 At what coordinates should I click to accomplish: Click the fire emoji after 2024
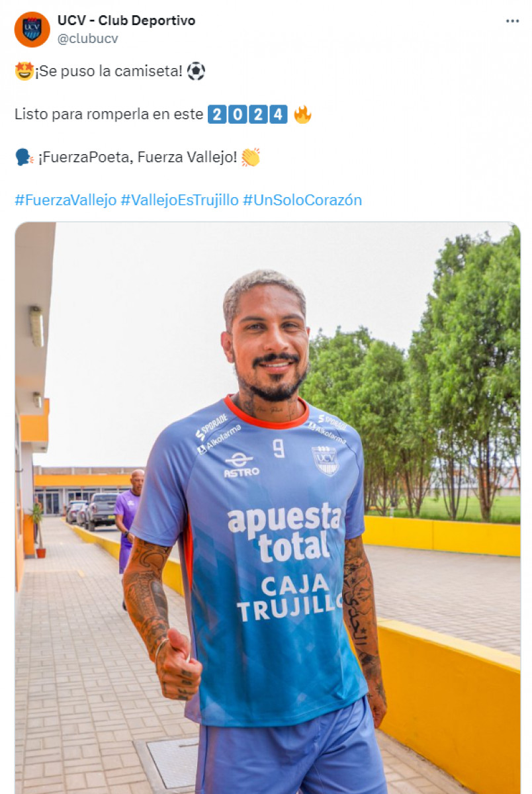302,114
